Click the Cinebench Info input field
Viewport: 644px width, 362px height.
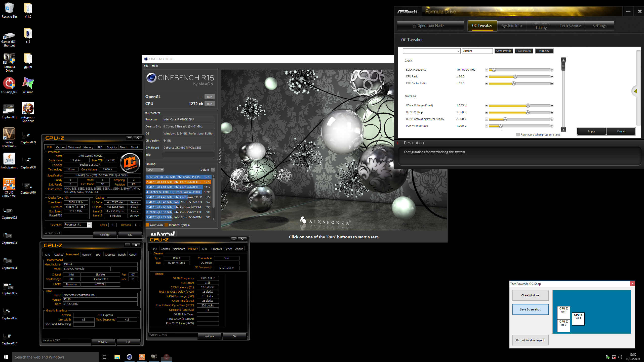[x=189, y=155]
